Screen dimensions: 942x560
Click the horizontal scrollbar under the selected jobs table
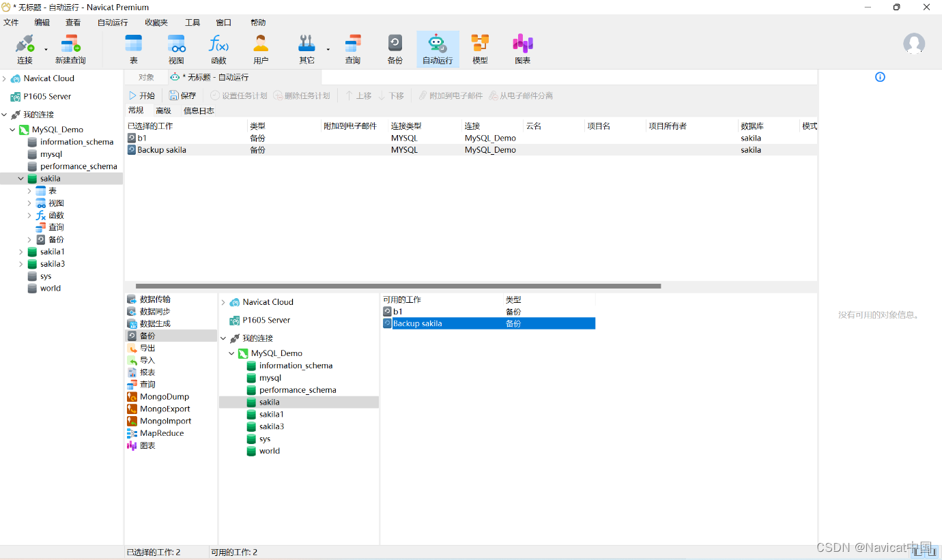pyautogui.click(x=399, y=286)
